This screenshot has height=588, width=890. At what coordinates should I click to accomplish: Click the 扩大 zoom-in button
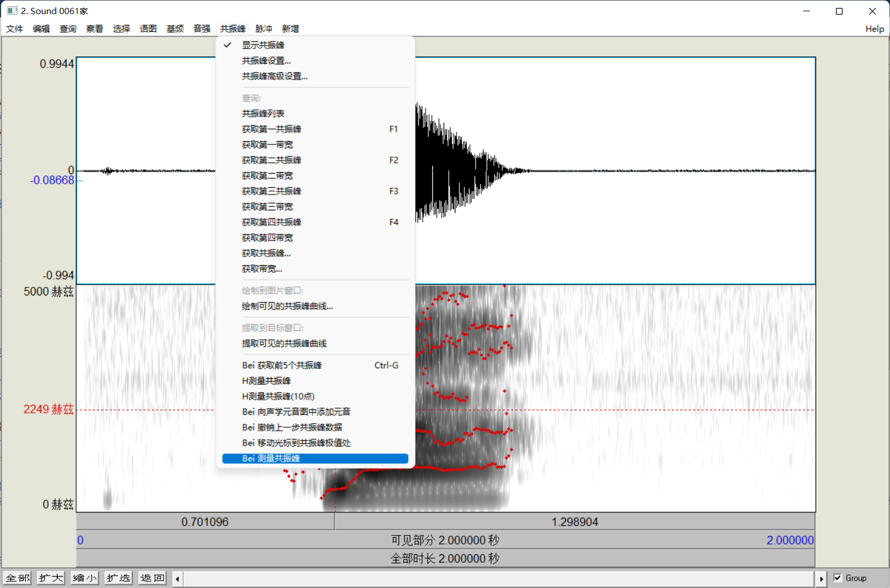click(51, 578)
